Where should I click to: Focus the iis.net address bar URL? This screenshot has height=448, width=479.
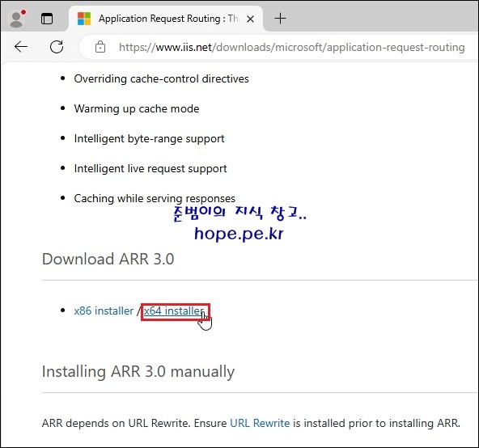tap(292, 48)
